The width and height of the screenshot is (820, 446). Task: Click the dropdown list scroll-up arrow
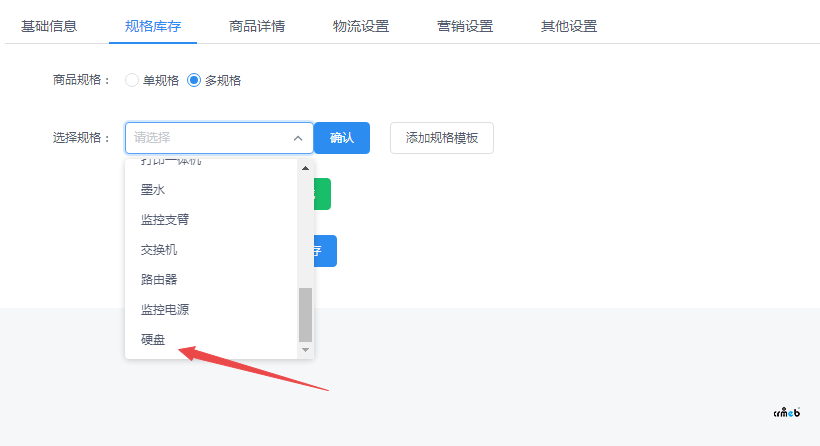point(305,168)
